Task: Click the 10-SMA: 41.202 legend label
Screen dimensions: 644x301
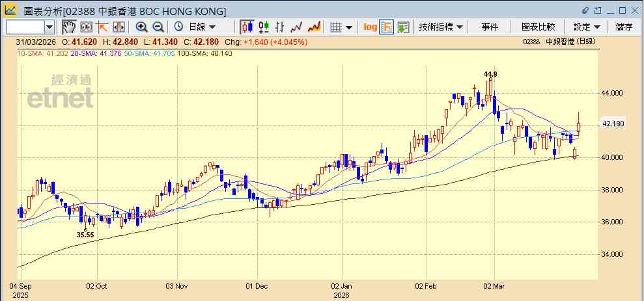Action: (42, 53)
